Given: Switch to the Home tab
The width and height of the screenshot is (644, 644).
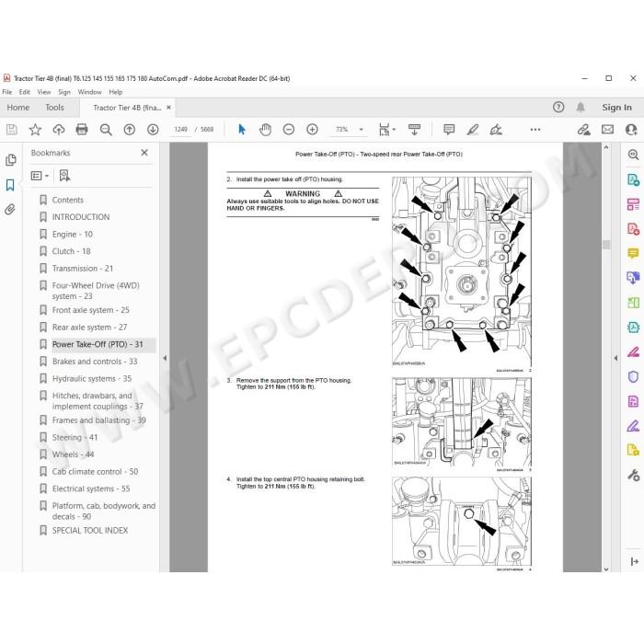Looking at the screenshot, I should tap(18, 108).
